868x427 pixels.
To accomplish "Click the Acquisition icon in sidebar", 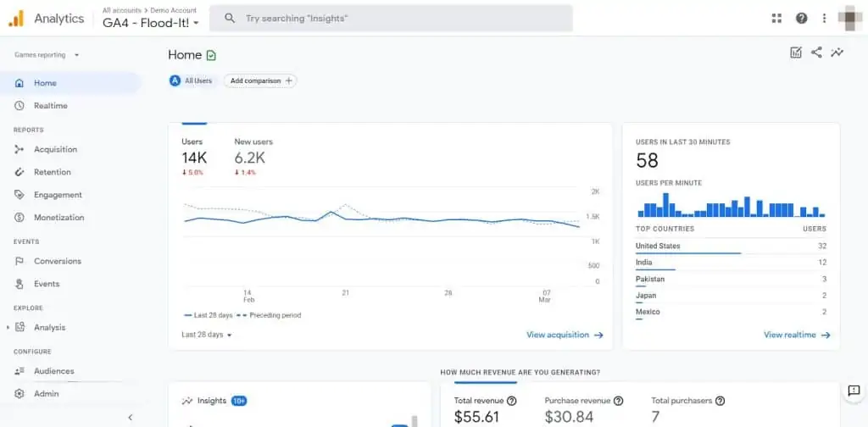I will tap(19, 149).
